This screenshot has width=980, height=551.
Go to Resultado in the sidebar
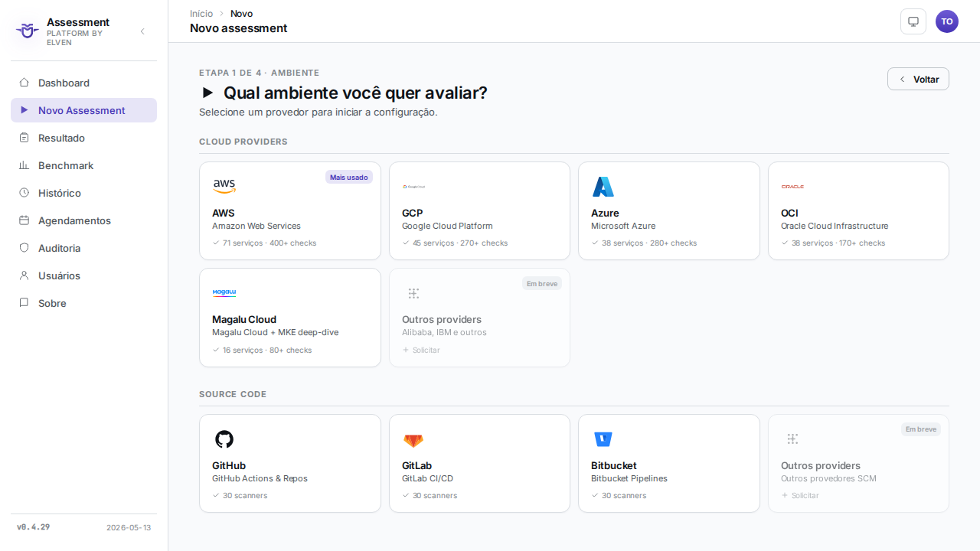84,138
